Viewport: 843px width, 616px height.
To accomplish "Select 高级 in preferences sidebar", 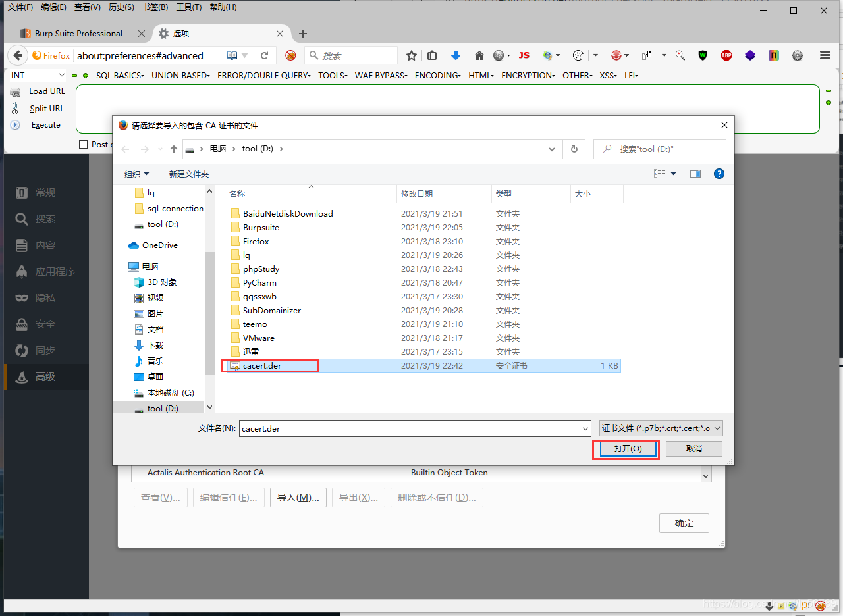I will (x=46, y=377).
